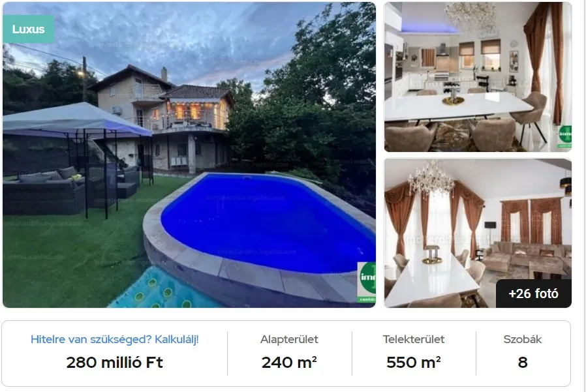Open the main pool and house photo
586x392 pixels.
pyautogui.click(x=189, y=155)
